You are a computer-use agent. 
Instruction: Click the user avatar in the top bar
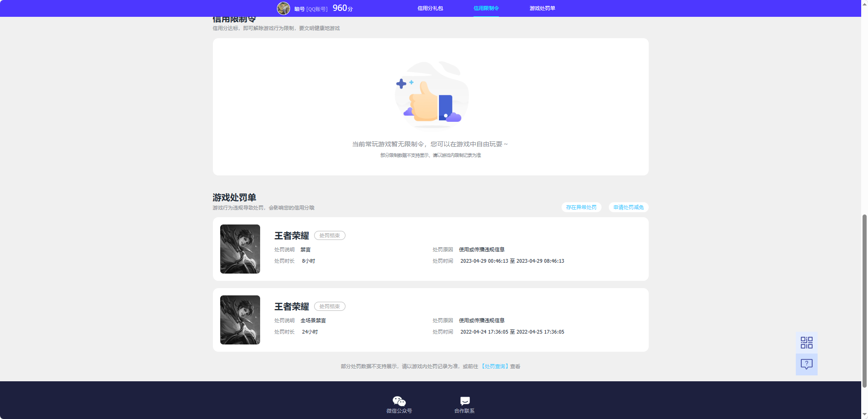coord(283,8)
